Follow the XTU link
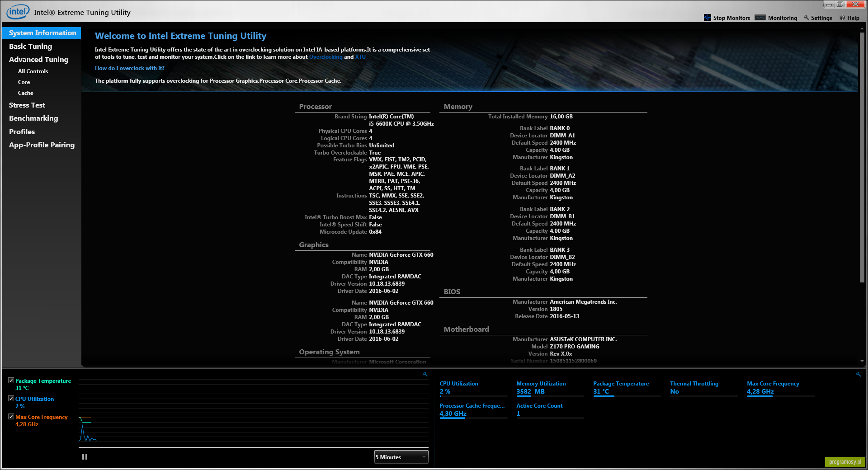This screenshot has width=868, height=470. coord(360,57)
